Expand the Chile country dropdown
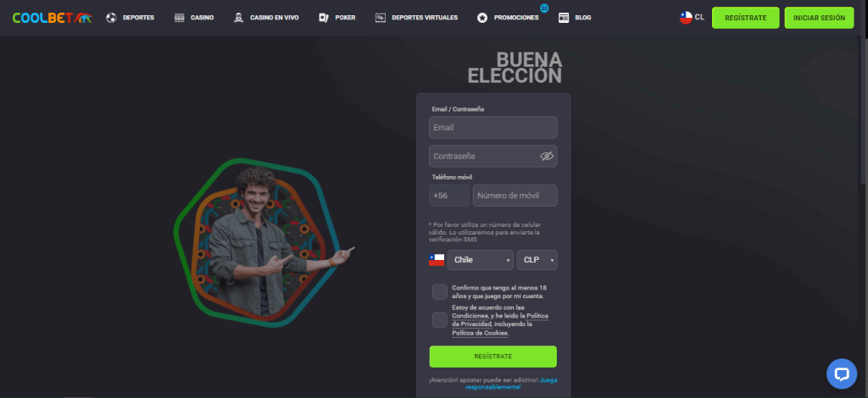This screenshot has height=398, width=868. (x=480, y=260)
